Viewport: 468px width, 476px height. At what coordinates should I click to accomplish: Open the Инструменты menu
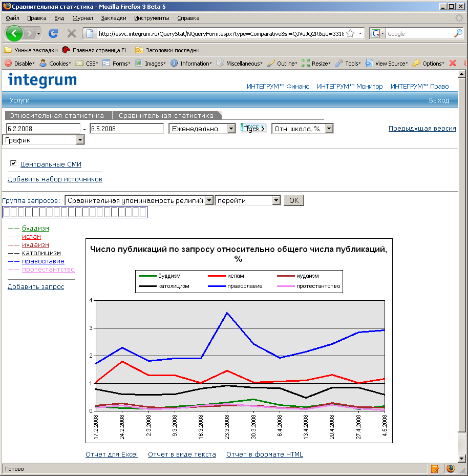(x=152, y=18)
